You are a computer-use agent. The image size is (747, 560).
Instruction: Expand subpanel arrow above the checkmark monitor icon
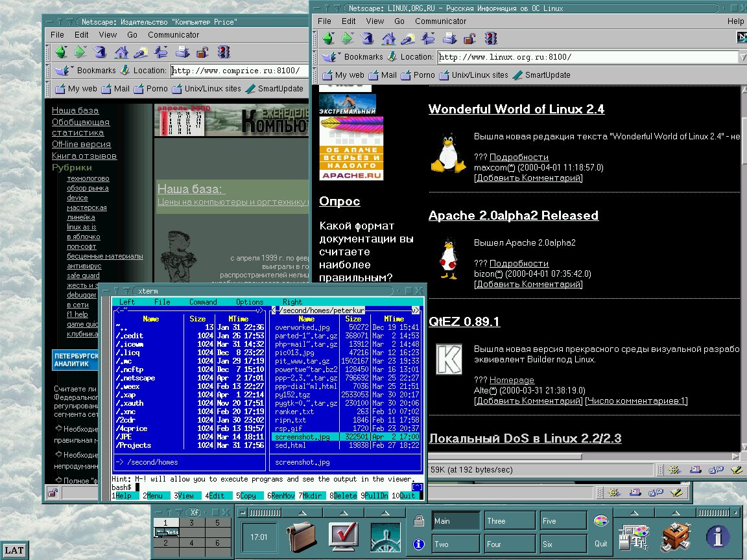click(344, 513)
